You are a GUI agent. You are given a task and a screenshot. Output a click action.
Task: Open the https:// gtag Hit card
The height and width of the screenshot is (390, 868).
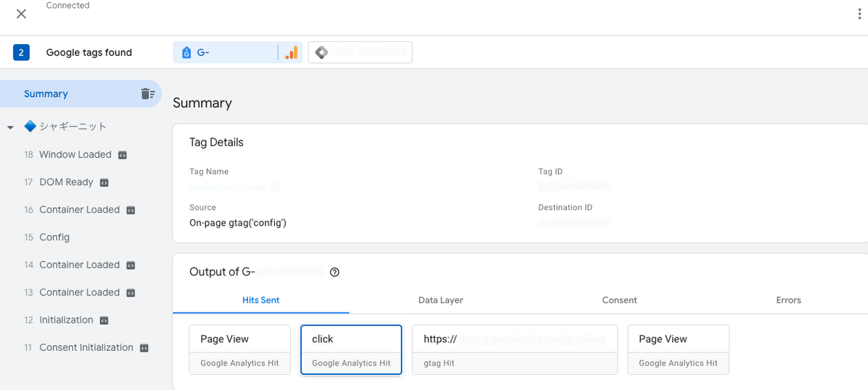[514, 349]
